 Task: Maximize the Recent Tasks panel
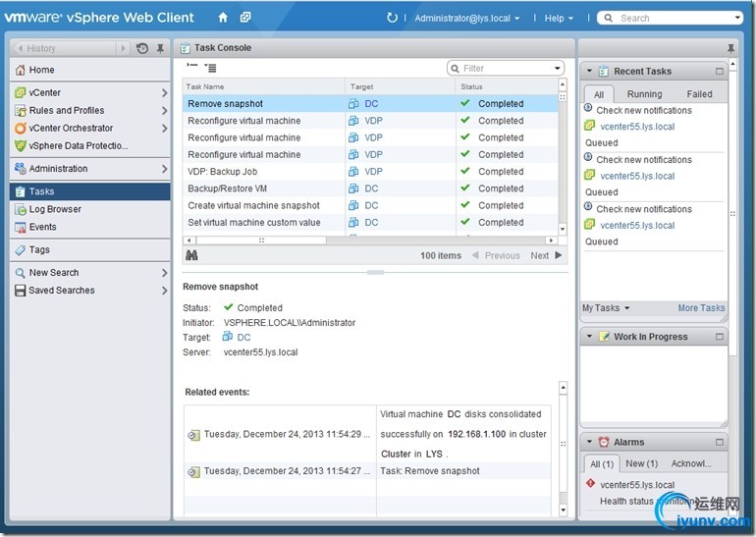coord(720,72)
